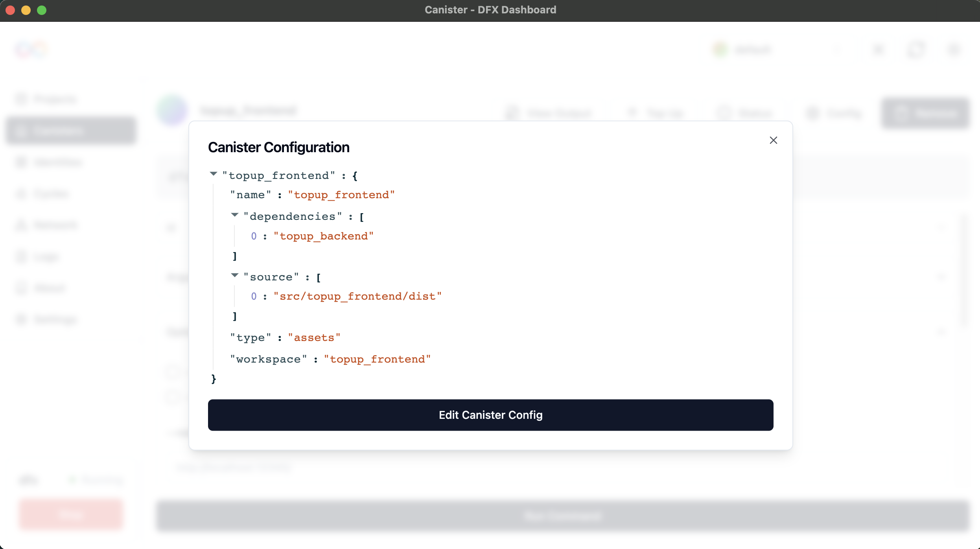The image size is (980, 549).
Task: Select the "topup_backend" dependency value
Action: tap(323, 236)
